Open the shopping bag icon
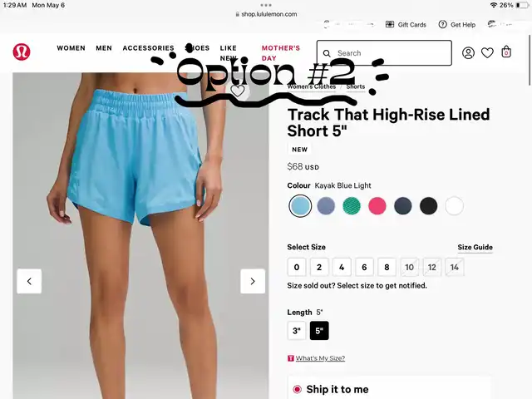 click(506, 52)
